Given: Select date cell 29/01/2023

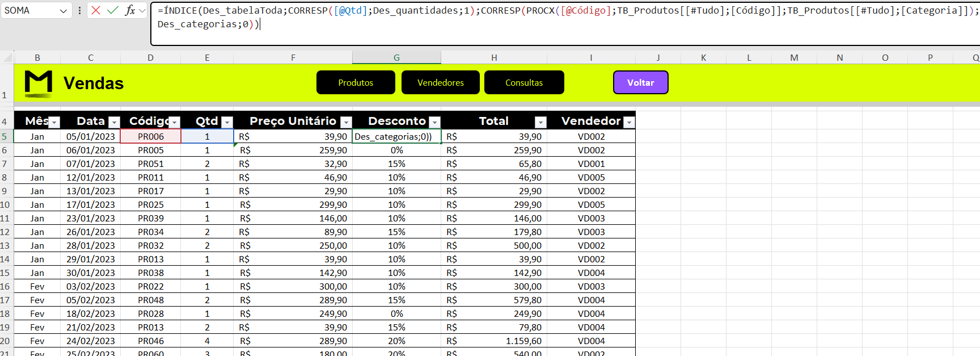Looking at the screenshot, I should 91,259.
